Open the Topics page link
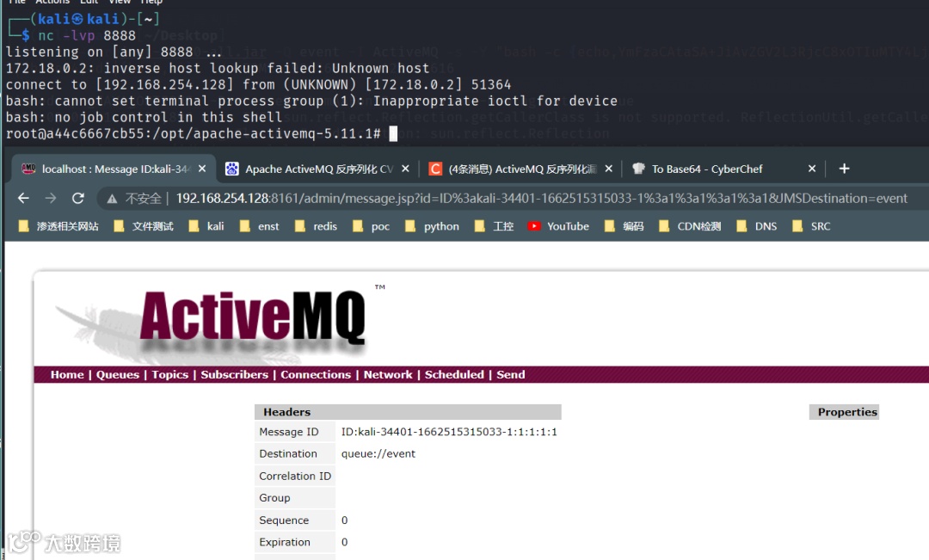 (x=169, y=374)
